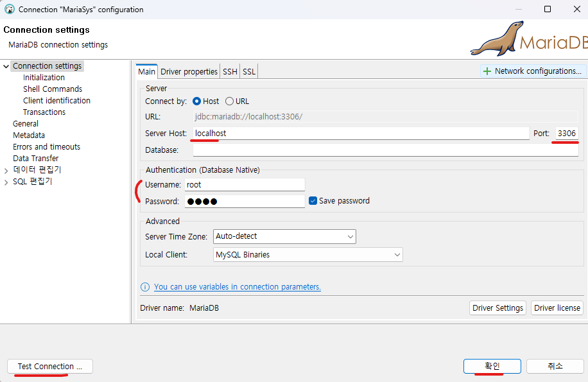The height and width of the screenshot is (382, 588).
Task: Click the Network configurations button
Action: 533,71
